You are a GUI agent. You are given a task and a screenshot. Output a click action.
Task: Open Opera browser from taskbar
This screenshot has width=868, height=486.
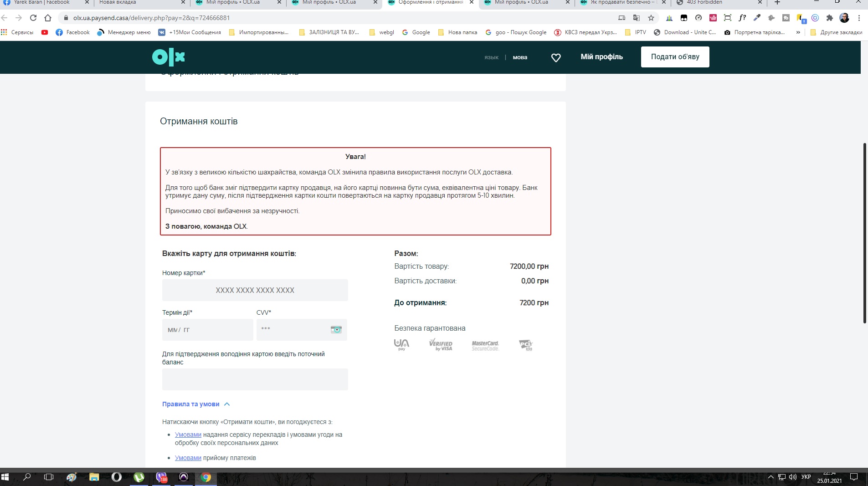[117, 477]
